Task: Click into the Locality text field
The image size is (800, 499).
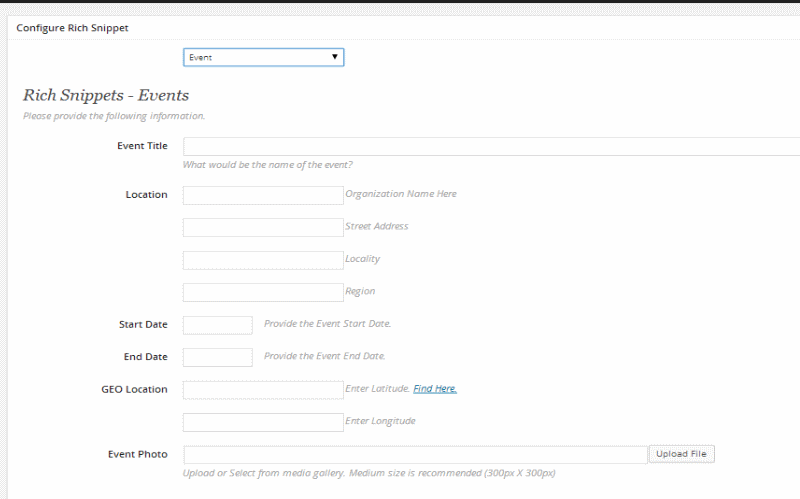Action: click(263, 260)
